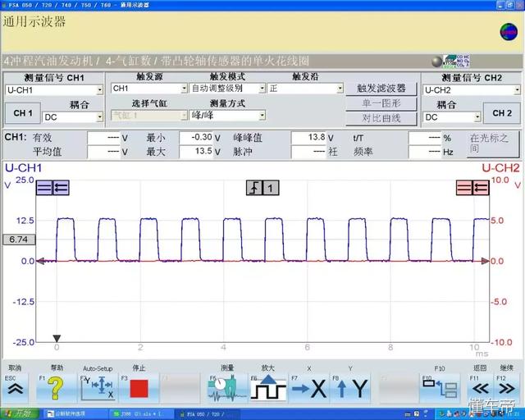This screenshot has height=420, width=525.
Task: Click the left zero-level arrow marker
Action: (x=40, y=261)
